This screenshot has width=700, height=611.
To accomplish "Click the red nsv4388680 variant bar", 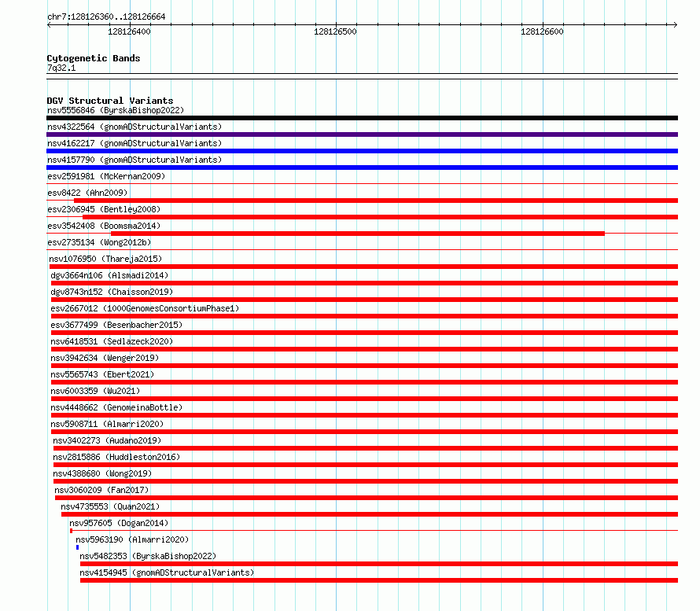I will tap(366, 481).
